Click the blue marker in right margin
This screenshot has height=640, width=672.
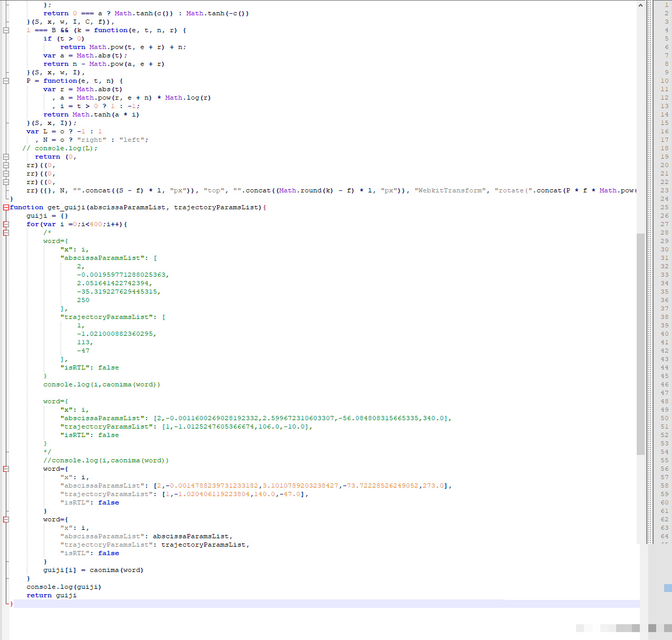click(668, 588)
